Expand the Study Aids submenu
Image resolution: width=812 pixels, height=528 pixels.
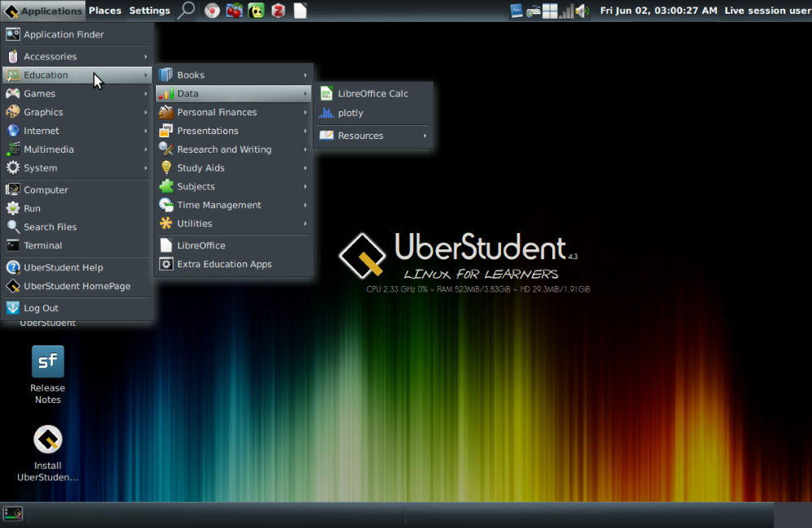click(x=234, y=168)
